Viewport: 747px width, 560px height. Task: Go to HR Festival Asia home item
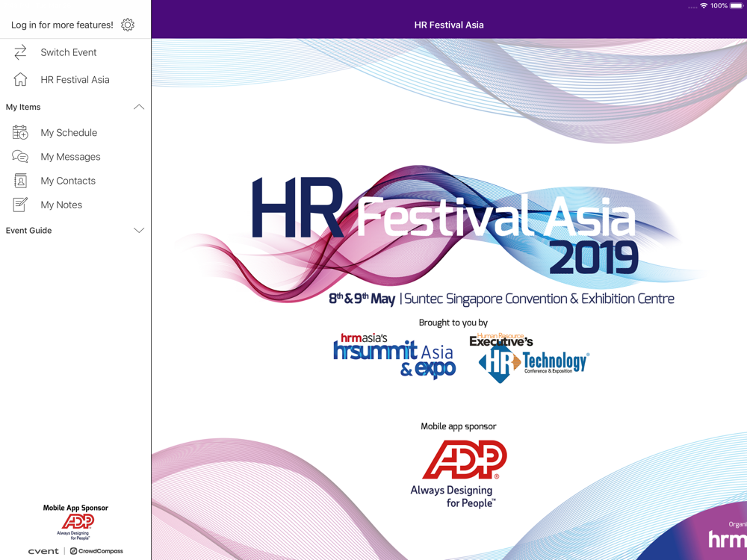75,80
